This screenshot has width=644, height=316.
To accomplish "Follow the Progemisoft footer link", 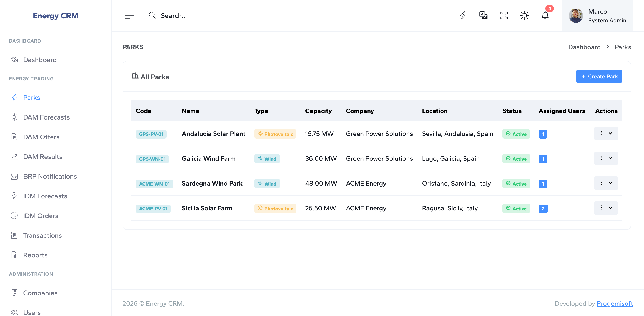I will tap(614, 303).
